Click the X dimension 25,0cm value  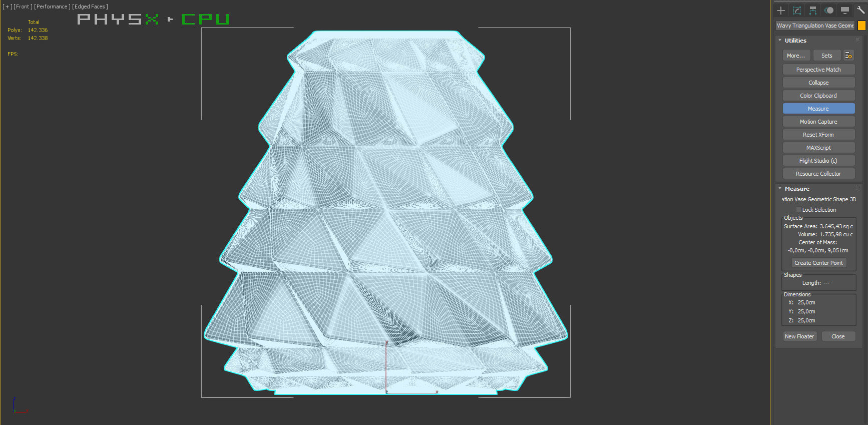(806, 302)
